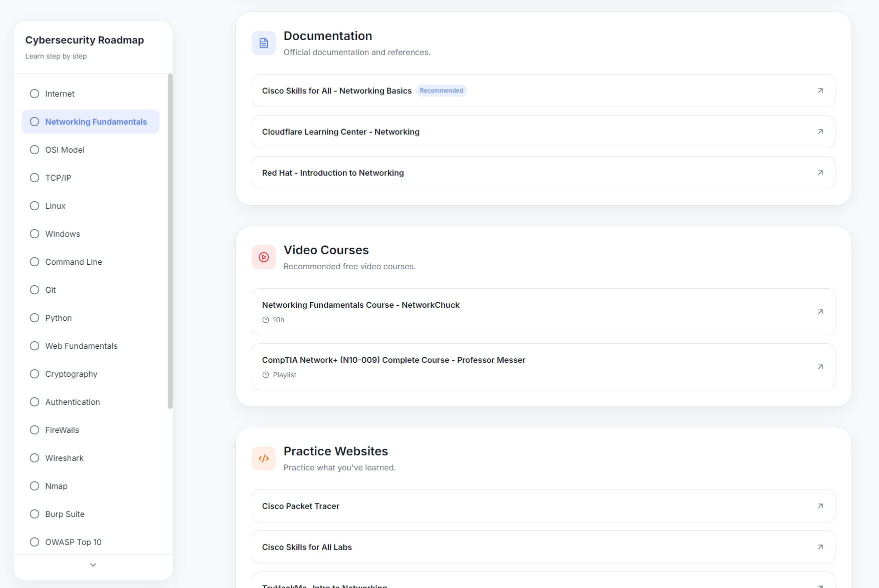This screenshot has width=879, height=588.
Task: Click the sidebar vertical scrollbar
Action: (x=170, y=241)
